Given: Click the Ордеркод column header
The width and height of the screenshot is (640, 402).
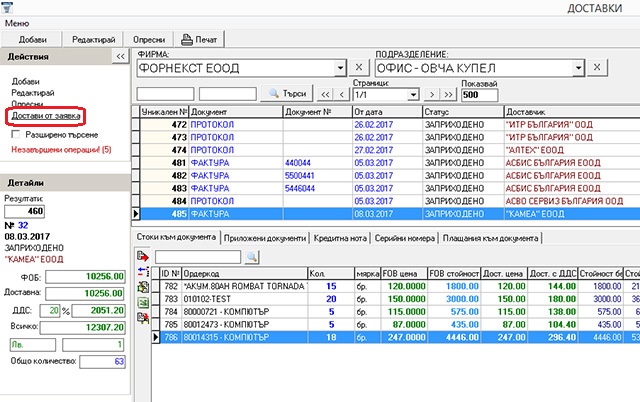Looking at the screenshot, I should (x=244, y=273).
